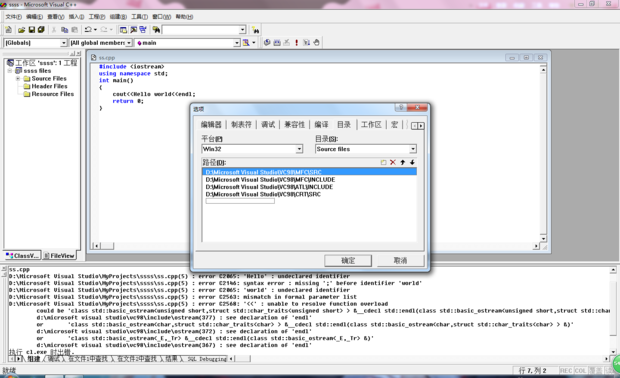This screenshot has height=378, width=620.
Task: Click the Build icon on build minibar
Action: coord(277,43)
